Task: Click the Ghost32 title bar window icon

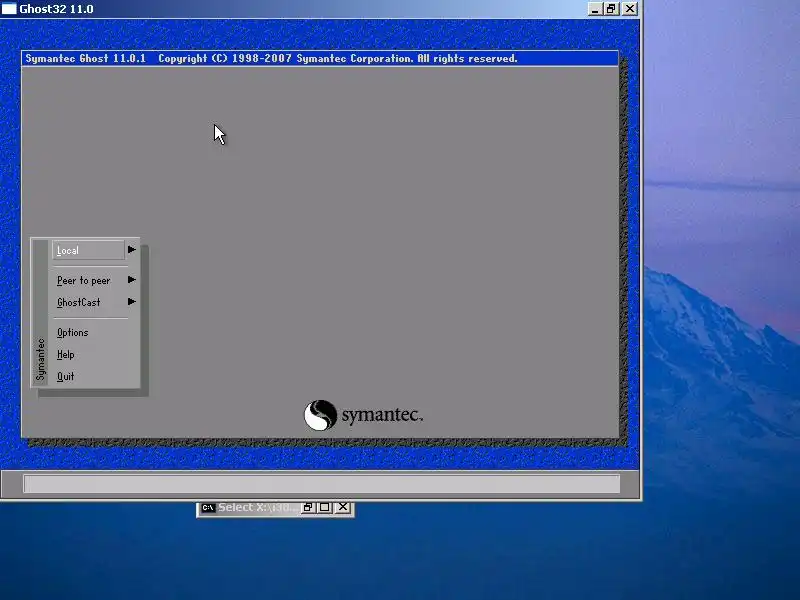Action: coord(9,9)
